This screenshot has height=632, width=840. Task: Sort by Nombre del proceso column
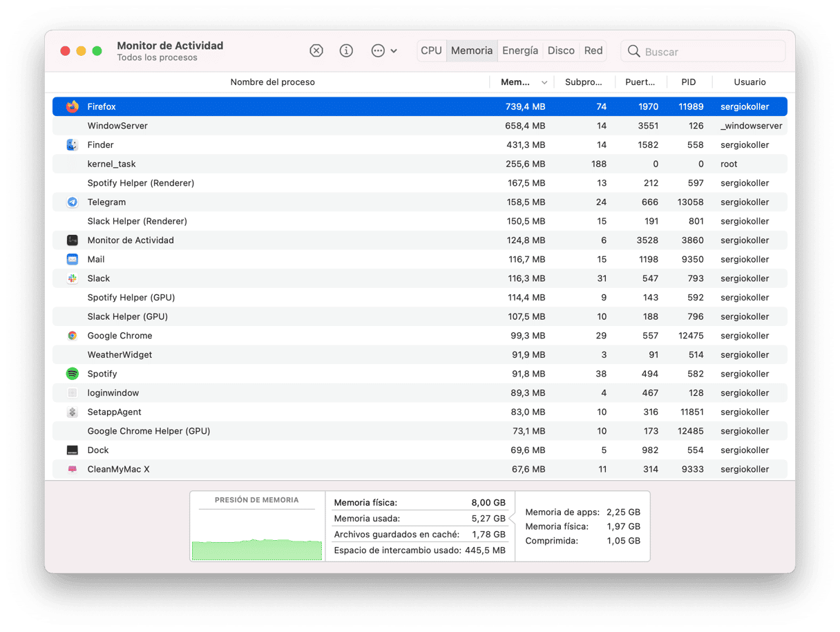coord(272,82)
